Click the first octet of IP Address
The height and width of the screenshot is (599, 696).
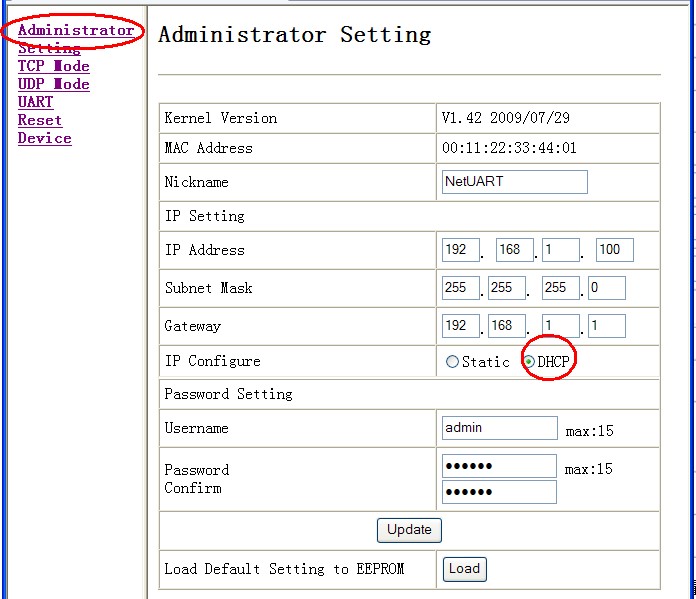pyautogui.click(x=461, y=250)
